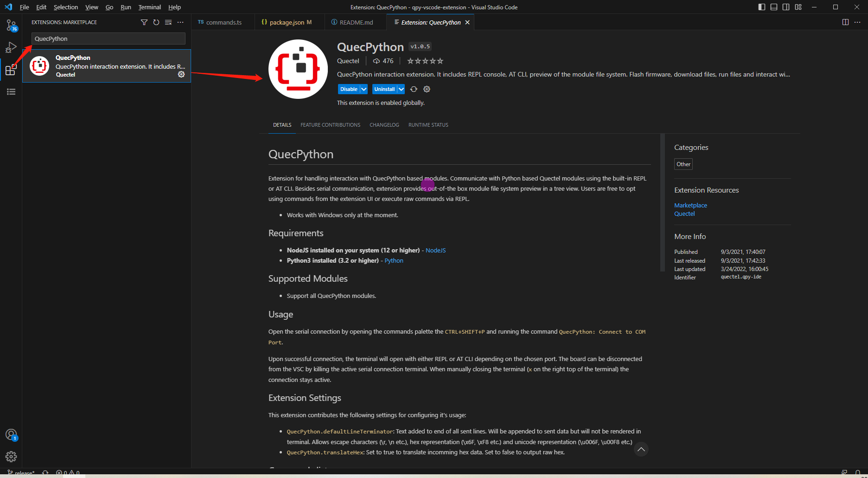Screen dimensions: 868x478
Task: Select the Changelog tab
Action: tap(384, 125)
